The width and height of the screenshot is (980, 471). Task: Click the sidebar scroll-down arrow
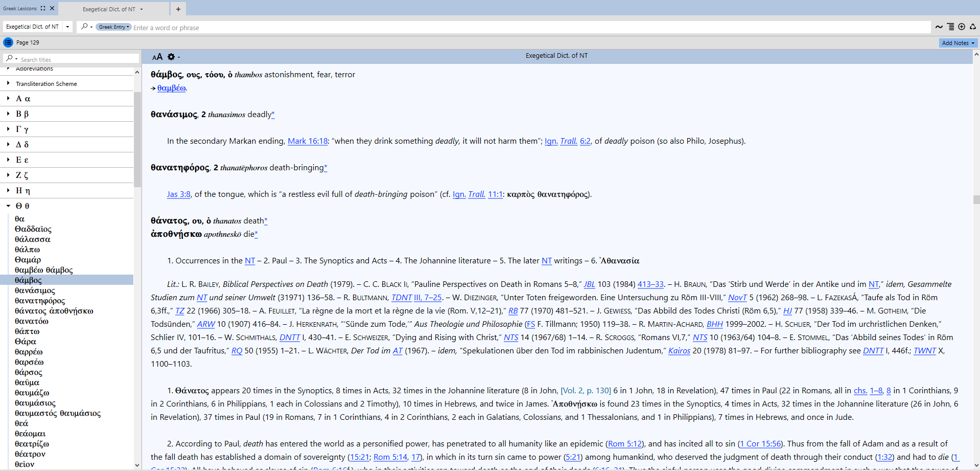click(x=137, y=465)
